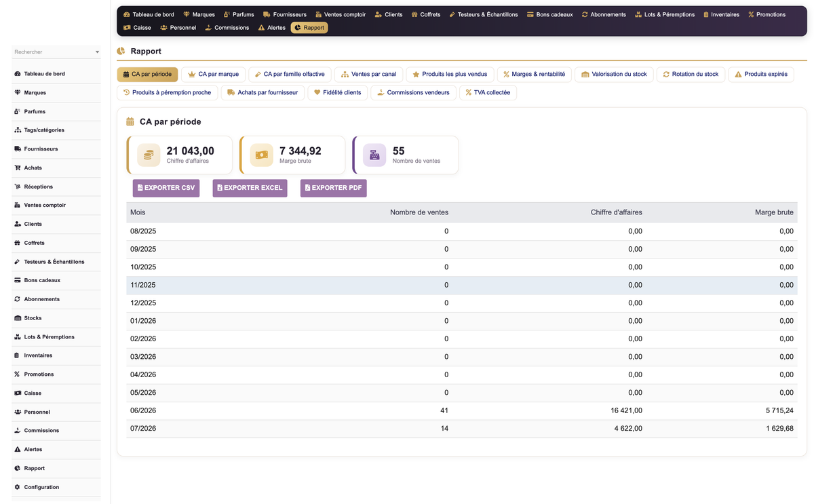The width and height of the screenshot is (814, 504).
Task: Click the pie chart icon beside sidebar Rapport
Action: (17, 468)
